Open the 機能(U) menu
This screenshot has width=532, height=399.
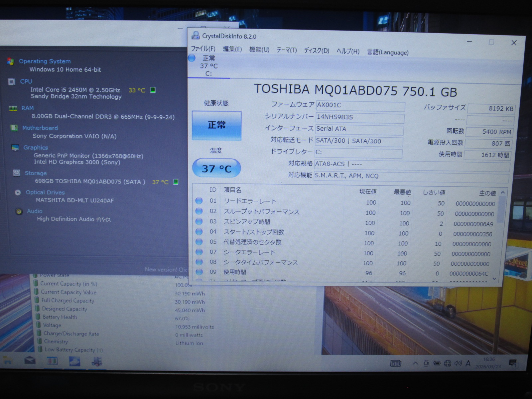coord(259,50)
